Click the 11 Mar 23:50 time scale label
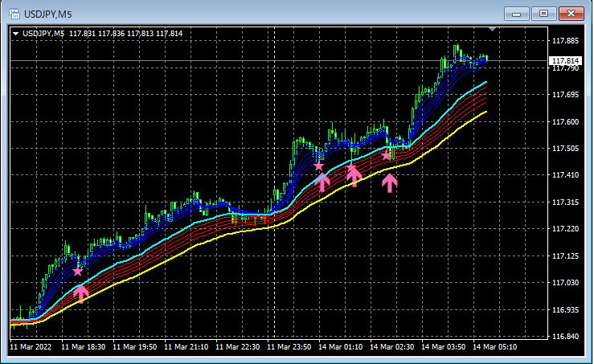594x364 pixels. pos(289,346)
